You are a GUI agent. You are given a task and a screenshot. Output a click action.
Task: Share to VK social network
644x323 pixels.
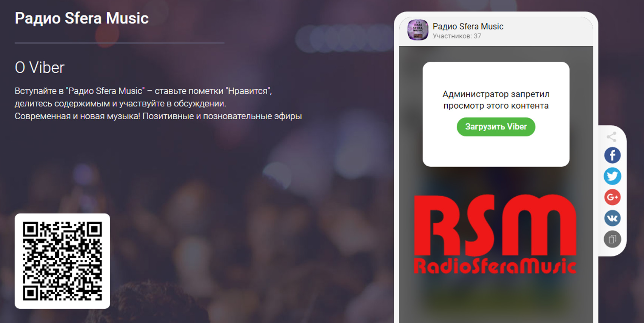pos(612,218)
